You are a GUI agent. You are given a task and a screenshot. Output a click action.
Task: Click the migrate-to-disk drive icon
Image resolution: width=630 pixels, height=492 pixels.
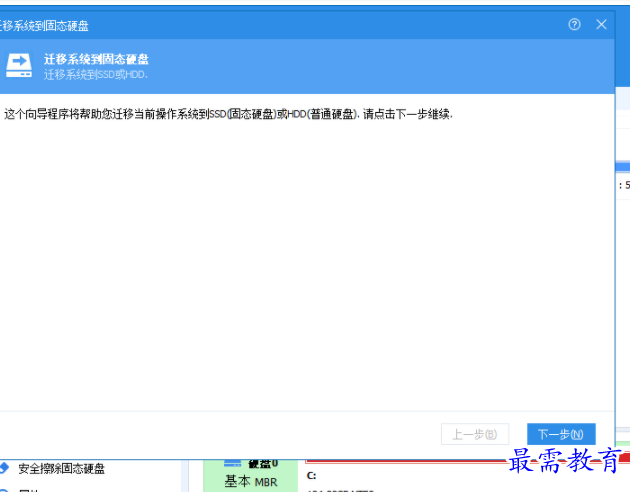[x=19, y=65]
